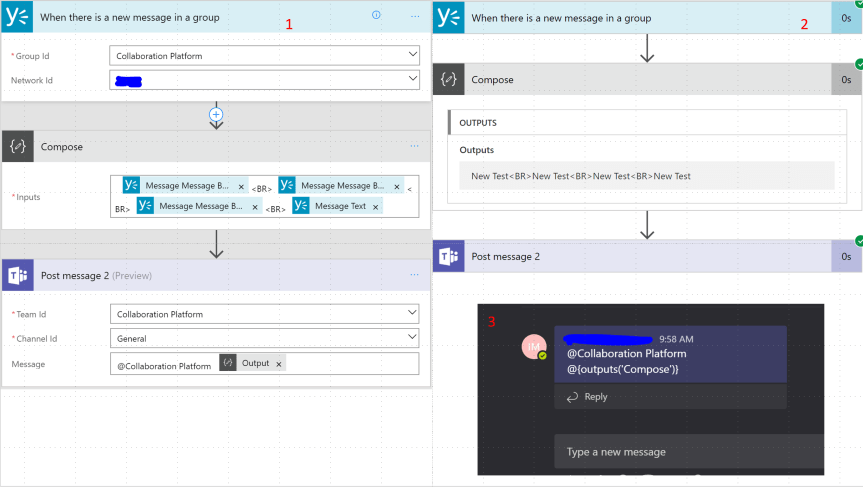Image resolution: width=863 pixels, height=487 pixels.
Task: Click the plus insert-step icon between steps
Action: click(216, 114)
